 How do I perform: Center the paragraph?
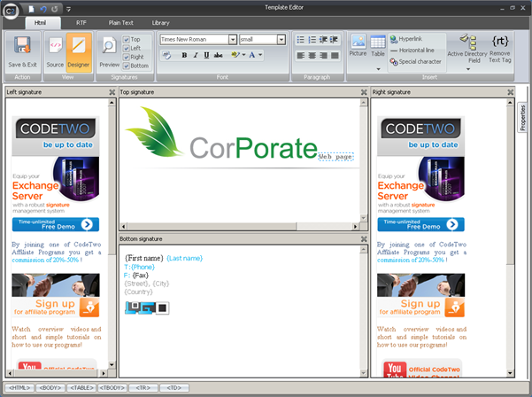click(x=312, y=55)
